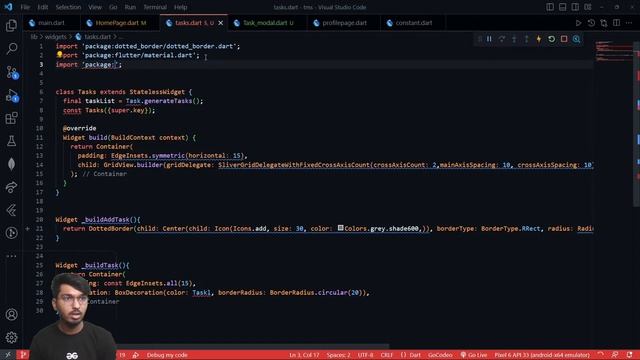Image resolution: width=640 pixels, height=360 pixels.
Task: Open the Source Control view
Action: (11, 72)
